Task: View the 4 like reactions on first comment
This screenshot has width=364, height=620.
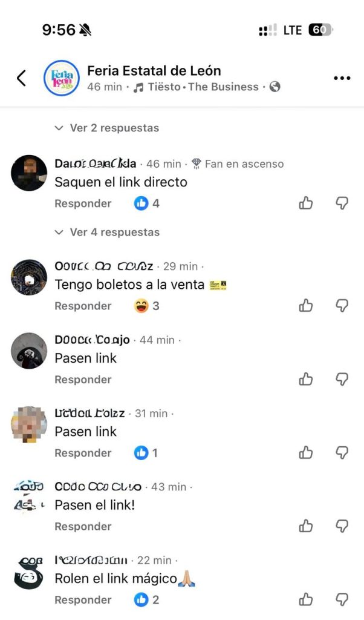Action: tap(147, 203)
